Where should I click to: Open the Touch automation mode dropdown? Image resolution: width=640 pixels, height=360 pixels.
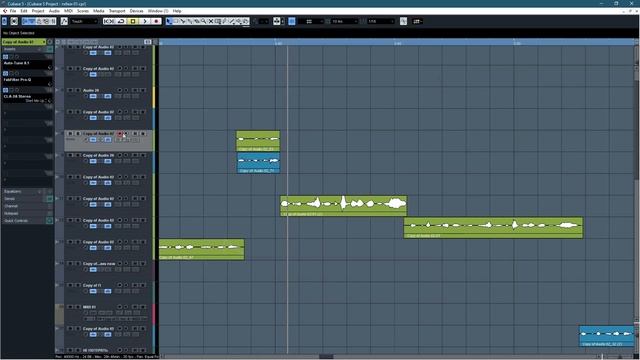[84, 21]
